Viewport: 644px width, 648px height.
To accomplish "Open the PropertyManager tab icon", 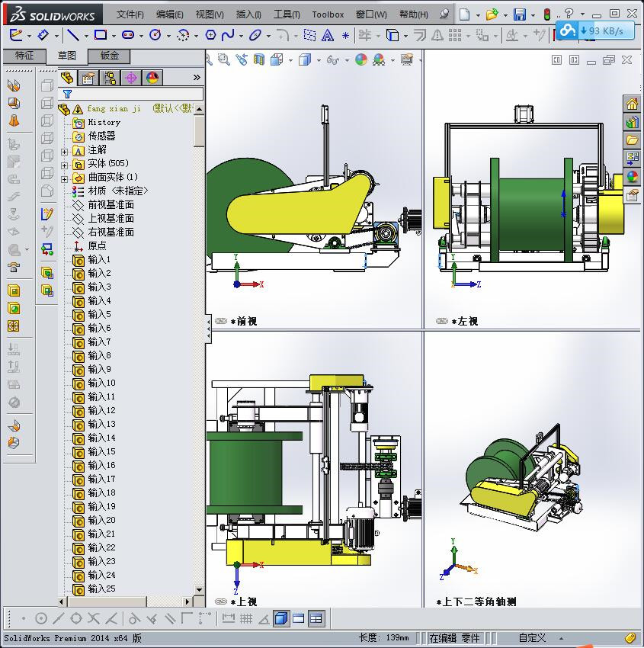I will pyautogui.click(x=88, y=78).
